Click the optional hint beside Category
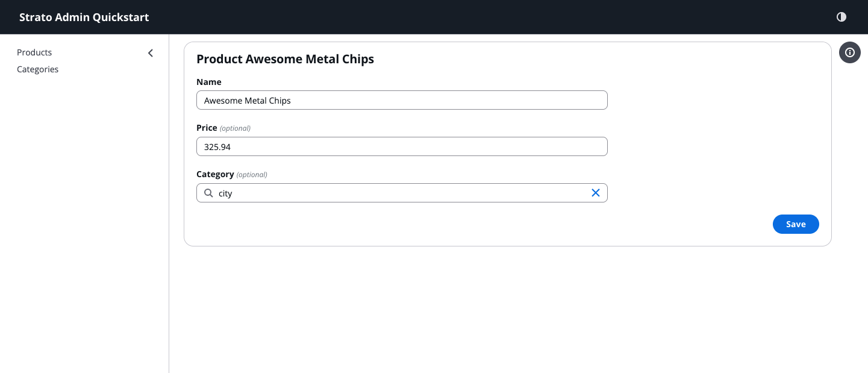 (252, 175)
